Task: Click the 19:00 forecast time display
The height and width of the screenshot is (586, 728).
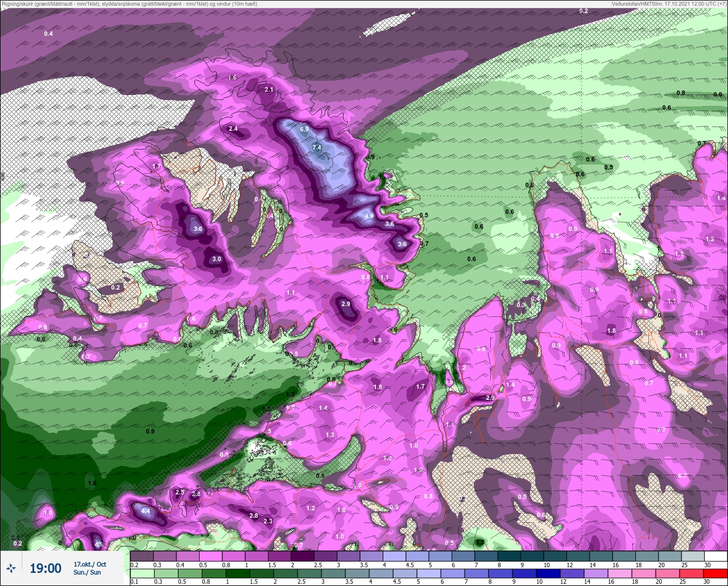Action: [x=45, y=568]
